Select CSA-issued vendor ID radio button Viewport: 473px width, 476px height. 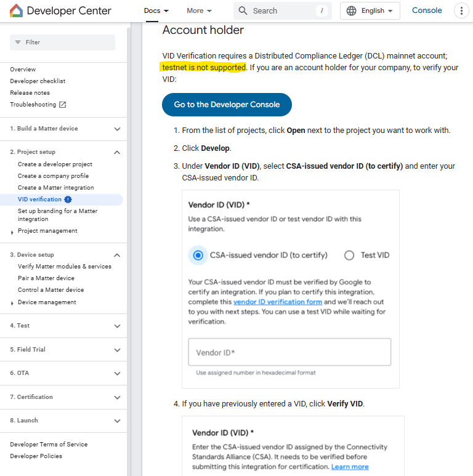click(198, 255)
